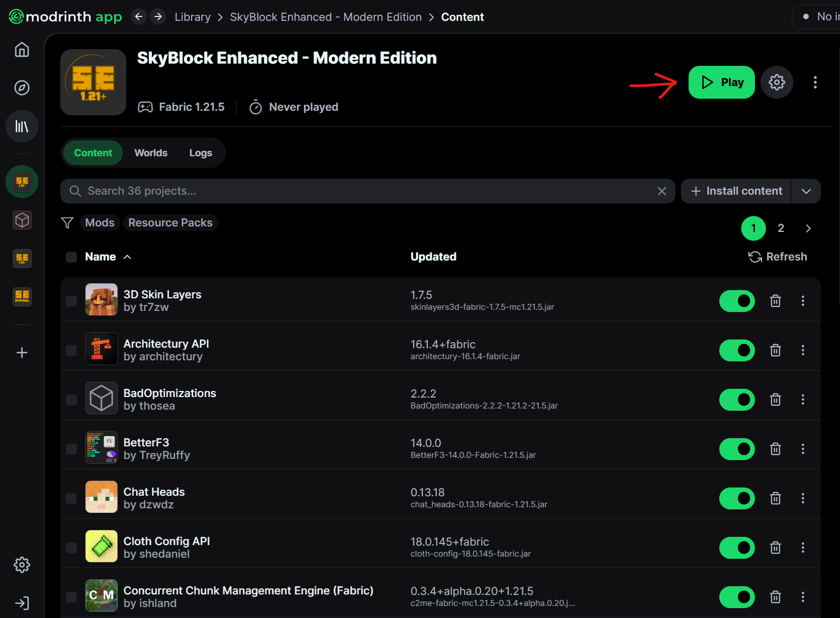Switch to the Worlds tab
The height and width of the screenshot is (618, 840).
151,153
